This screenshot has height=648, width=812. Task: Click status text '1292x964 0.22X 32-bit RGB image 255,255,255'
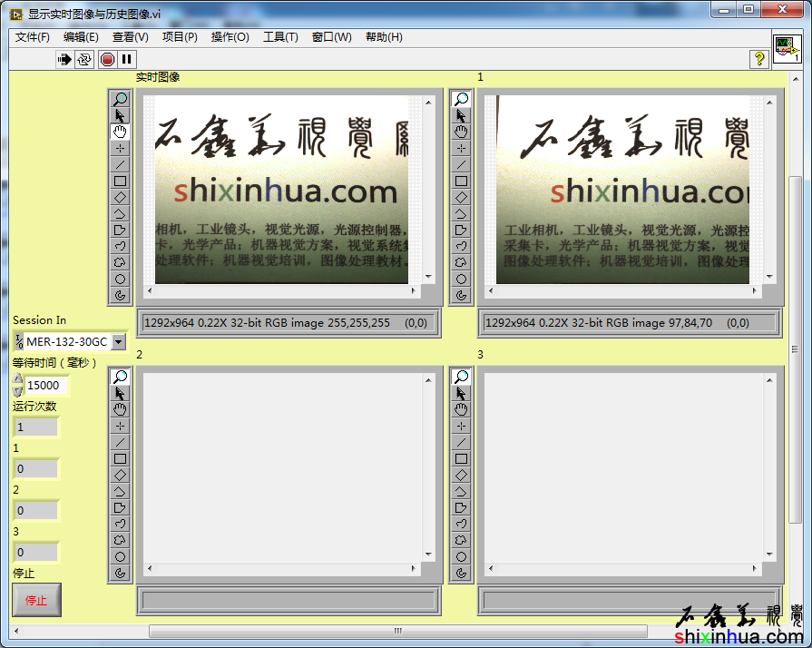pyautogui.click(x=267, y=323)
